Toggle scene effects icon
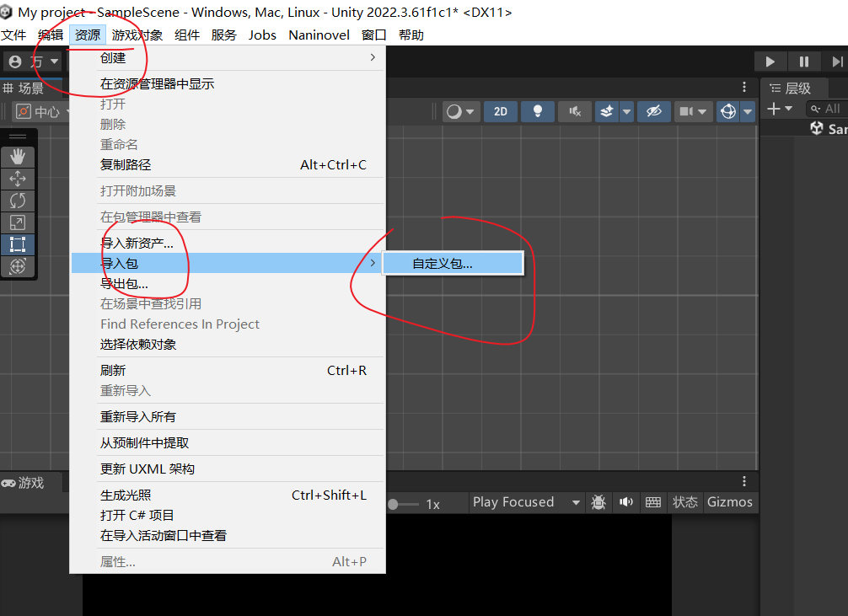The width and height of the screenshot is (848, 616). point(607,111)
